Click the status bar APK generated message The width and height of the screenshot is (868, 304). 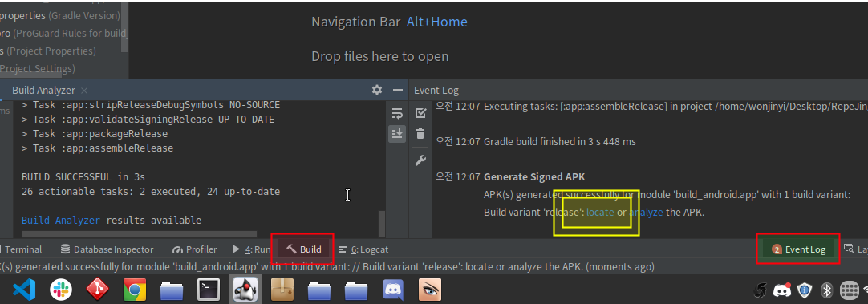(x=327, y=267)
